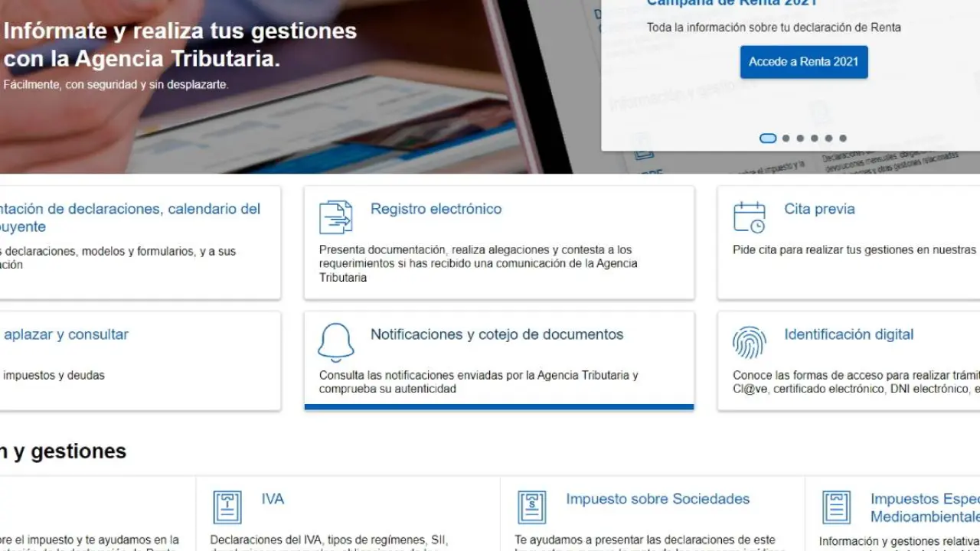Open the Identificación digital heading link
Viewport: 980px width, 551px height.
[848, 334]
